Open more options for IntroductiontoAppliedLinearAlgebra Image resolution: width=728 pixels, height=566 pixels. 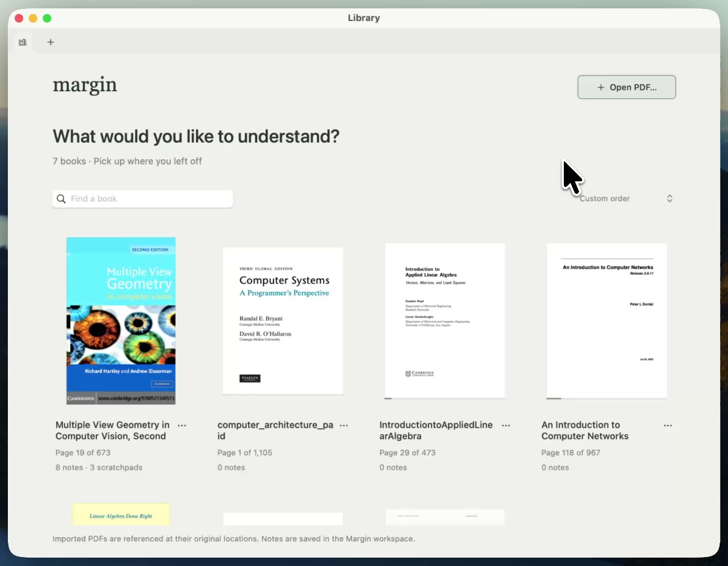[506, 426]
